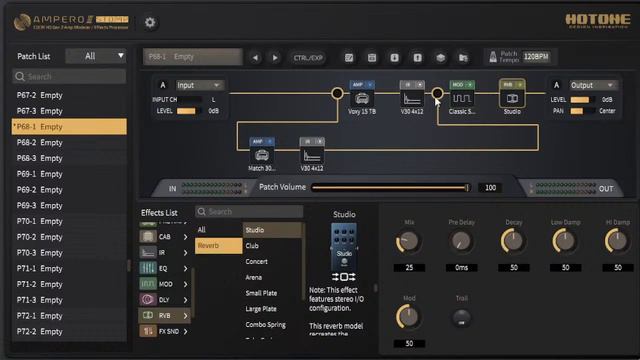Click the signal split node before Voxy amp
The width and height of the screenshot is (640, 360).
tap(337, 93)
